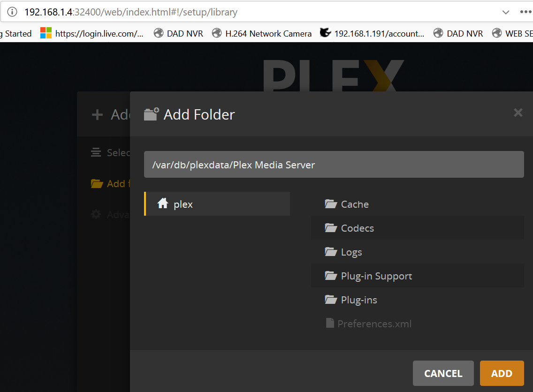This screenshot has width=533, height=392.
Task: Click the plus icon in Add Library header
Action: (97, 114)
